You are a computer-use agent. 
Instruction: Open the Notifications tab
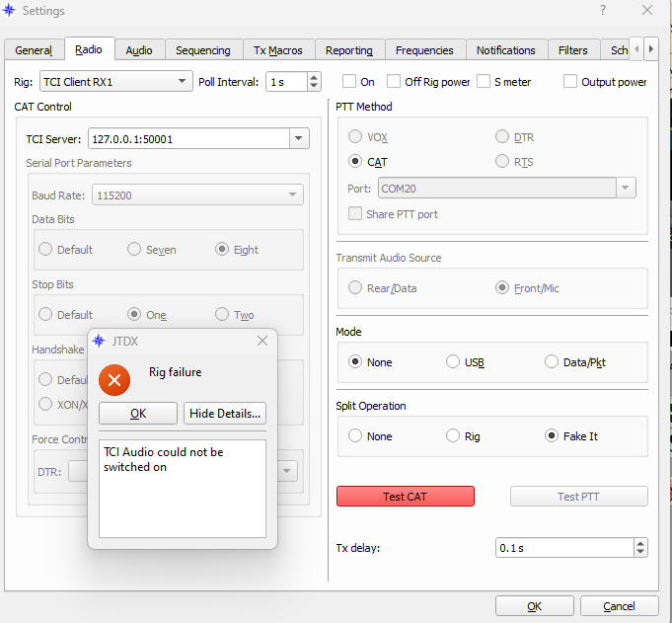pyautogui.click(x=506, y=50)
